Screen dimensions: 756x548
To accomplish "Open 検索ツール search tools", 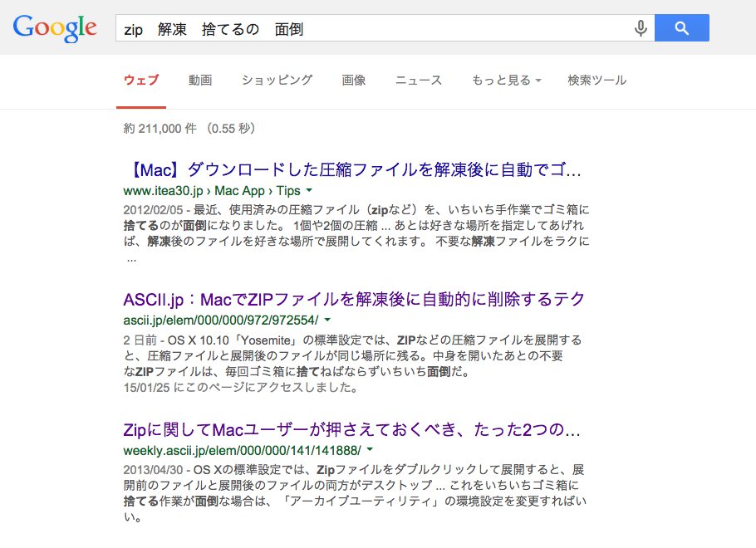I will [x=596, y=80].
